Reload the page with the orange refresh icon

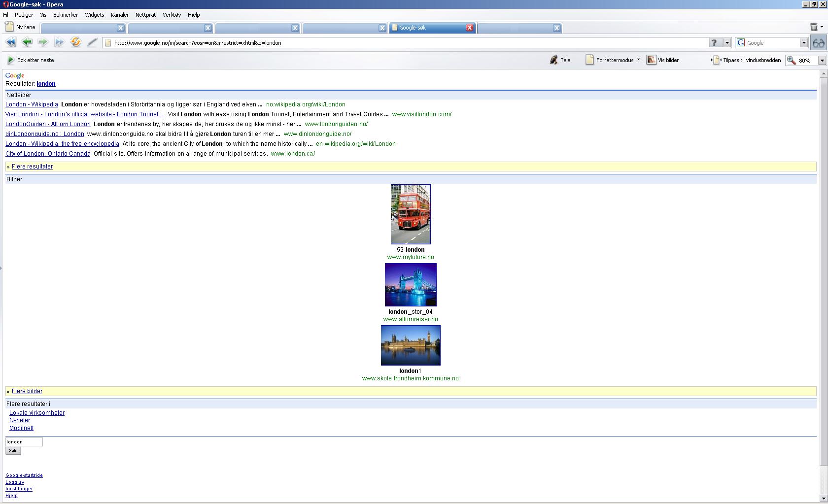click(x=75, y=42)
